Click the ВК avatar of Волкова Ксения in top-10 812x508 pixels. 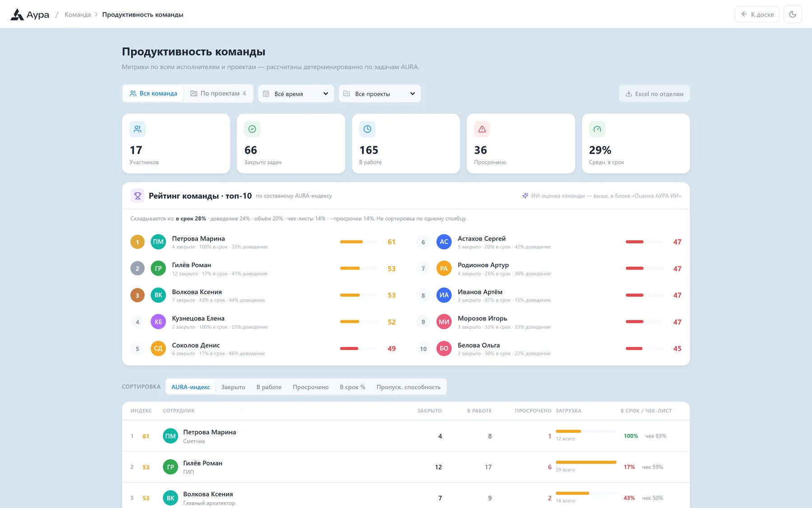[x=158, y=295]
